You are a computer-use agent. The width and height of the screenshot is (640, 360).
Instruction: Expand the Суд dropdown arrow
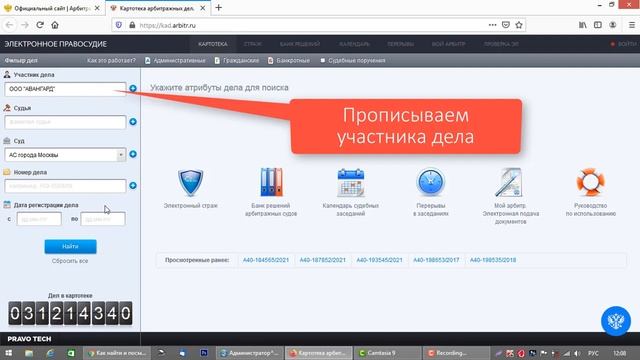click(121, 155)
